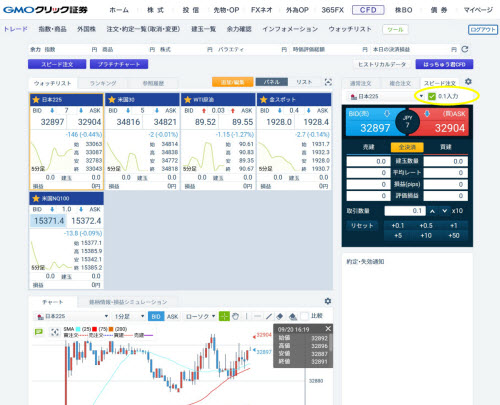The image size is (500, 405).
Task: Click the はっちゅう君CFD button
Action: [444, 64]
